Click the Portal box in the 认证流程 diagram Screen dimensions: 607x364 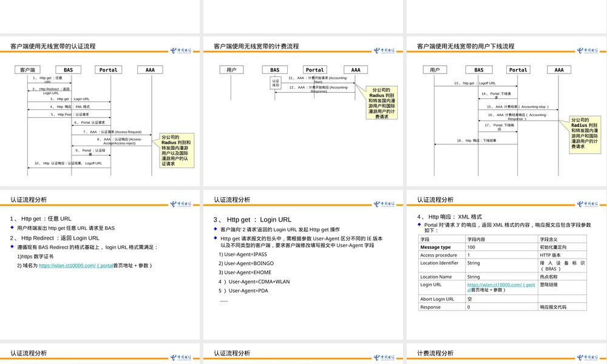(x=109, y=70)
